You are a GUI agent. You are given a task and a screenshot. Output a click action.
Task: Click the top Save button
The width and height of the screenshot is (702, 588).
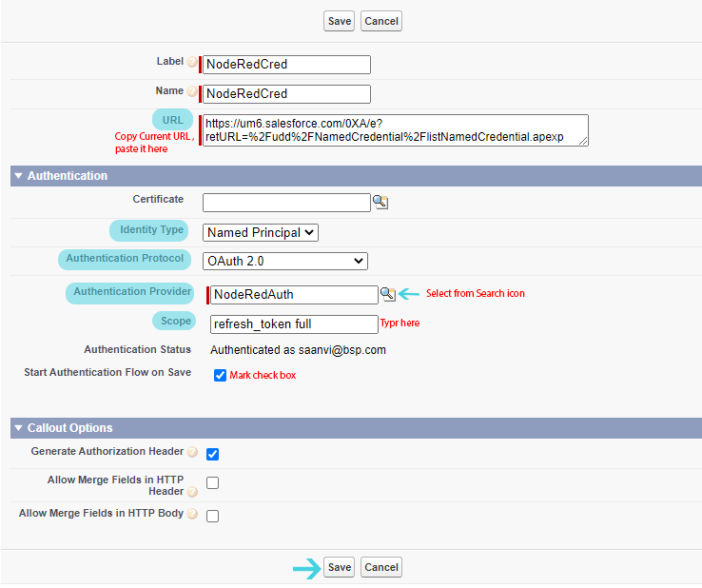(x=339, y=21)
